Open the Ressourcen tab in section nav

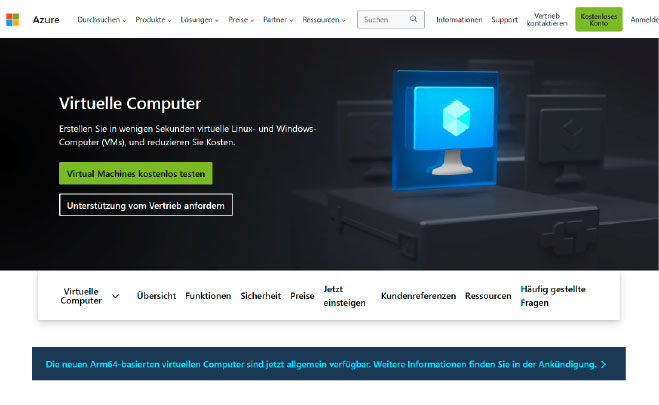[488, 296]
